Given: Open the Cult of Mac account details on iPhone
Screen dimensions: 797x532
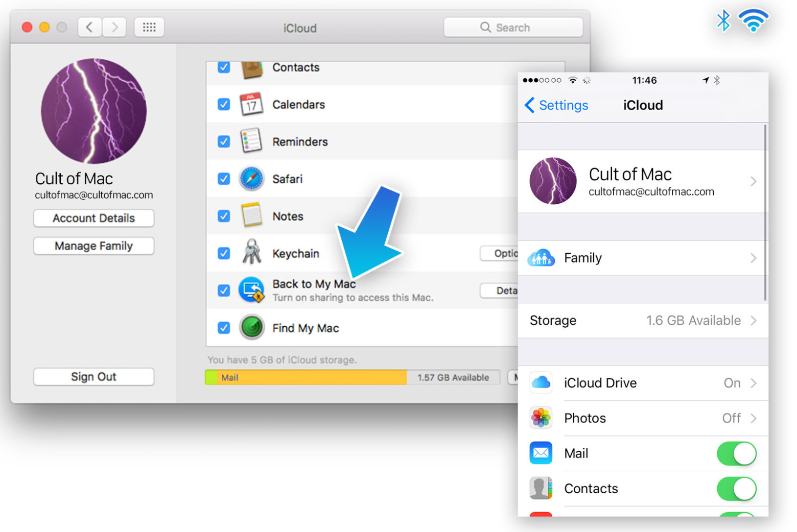Looking at the screenshot, I should [x=643, y=181].
